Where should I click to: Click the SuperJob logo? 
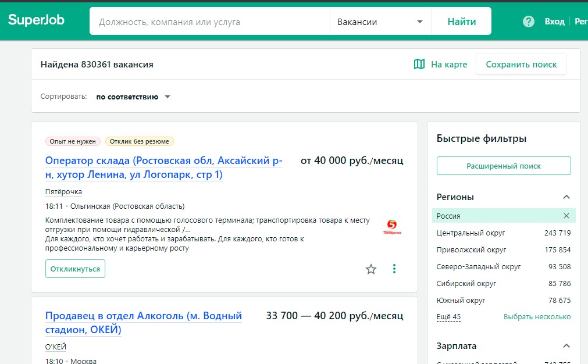(x=37, y=20)
